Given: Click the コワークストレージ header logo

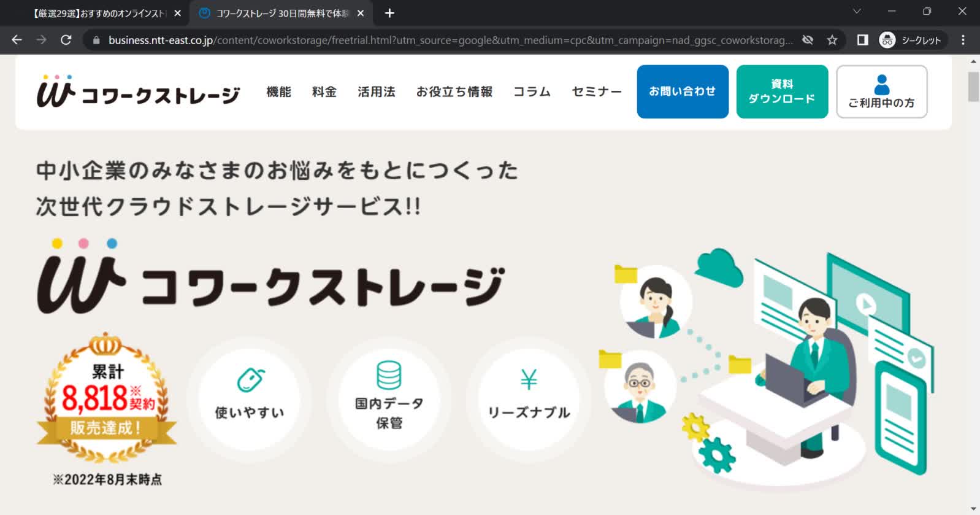Looking at the screenshot, I should [139, 92].
